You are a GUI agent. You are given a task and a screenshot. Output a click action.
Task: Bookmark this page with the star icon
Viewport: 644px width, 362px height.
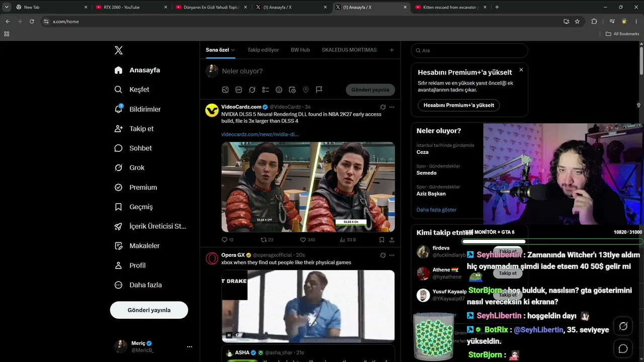point(577,22)
